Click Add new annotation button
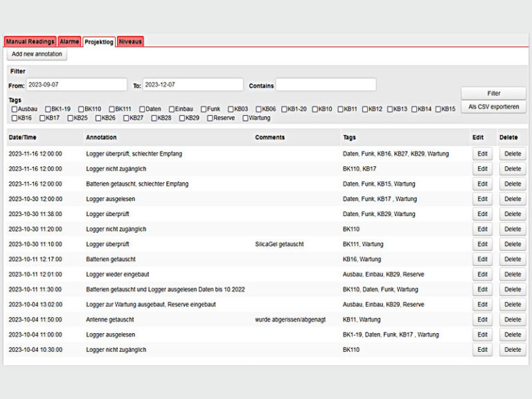This screenshot has width=532, height=399. pyautogui.click(x=37, y=54)
